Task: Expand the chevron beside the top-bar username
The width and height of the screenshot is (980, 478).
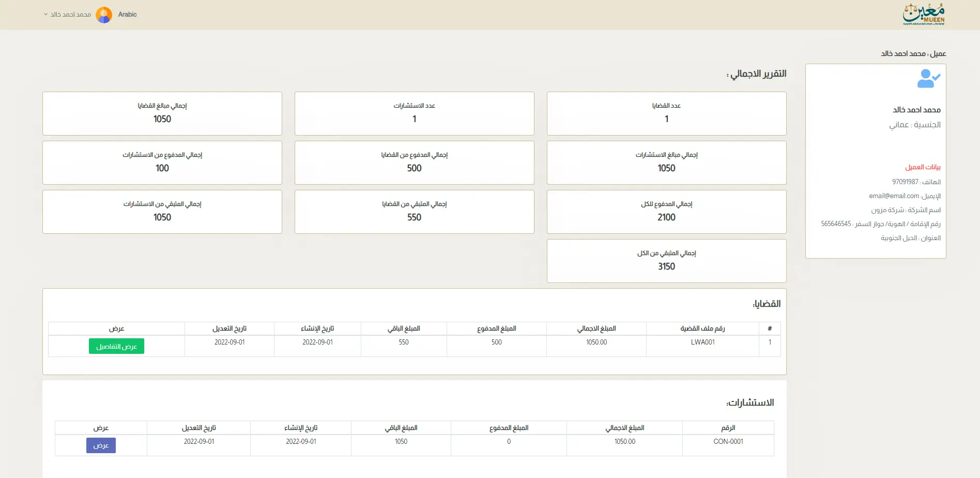Action: coord(45,14)
